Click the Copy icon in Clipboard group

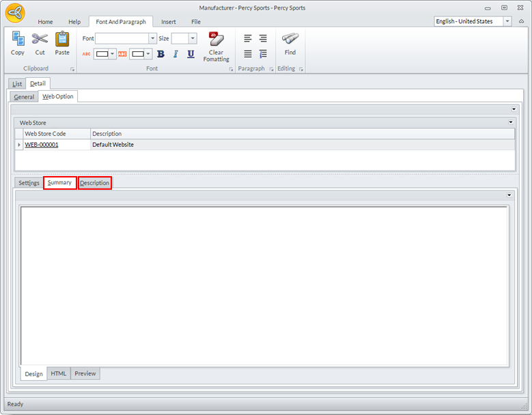[x=18, y=40]
